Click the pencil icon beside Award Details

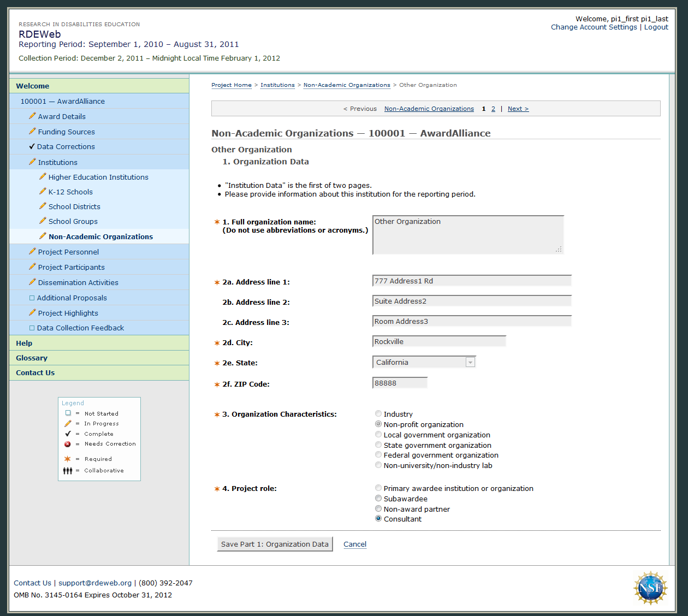tap(32, 116)
